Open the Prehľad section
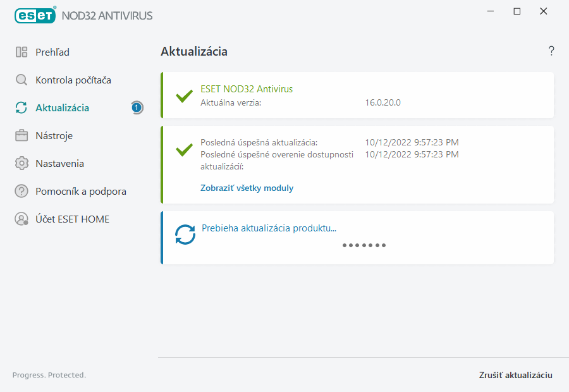The height and width of the screenshot is (392, 569). tap(52, 52)
